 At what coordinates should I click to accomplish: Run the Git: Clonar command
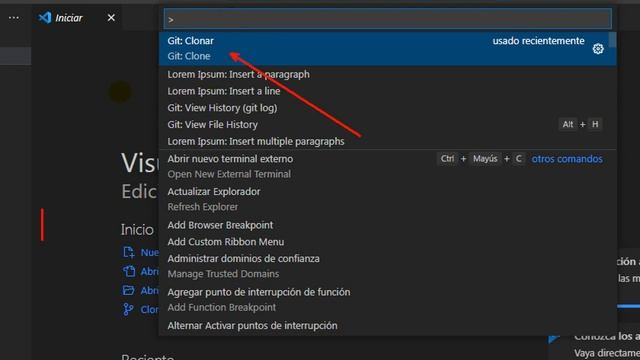387,48
